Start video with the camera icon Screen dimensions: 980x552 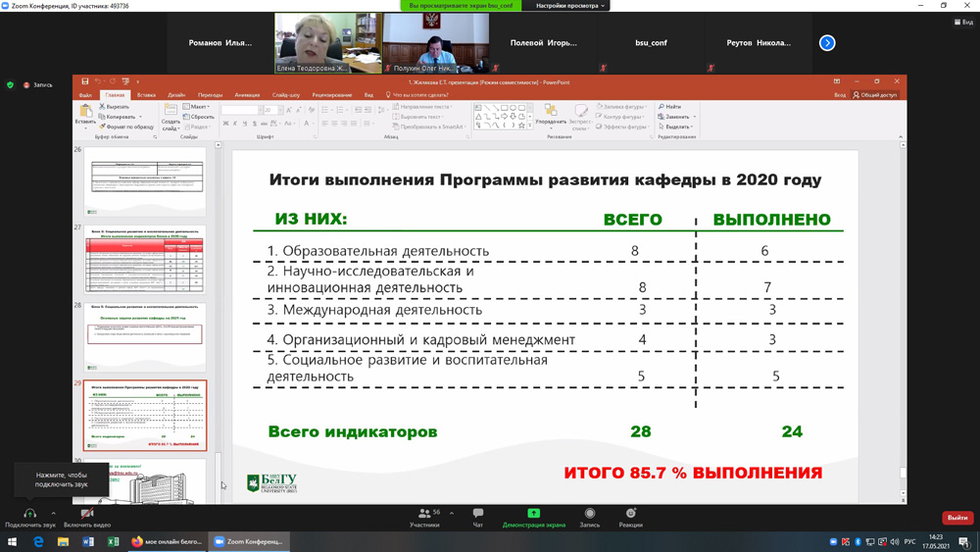(87, 514)
